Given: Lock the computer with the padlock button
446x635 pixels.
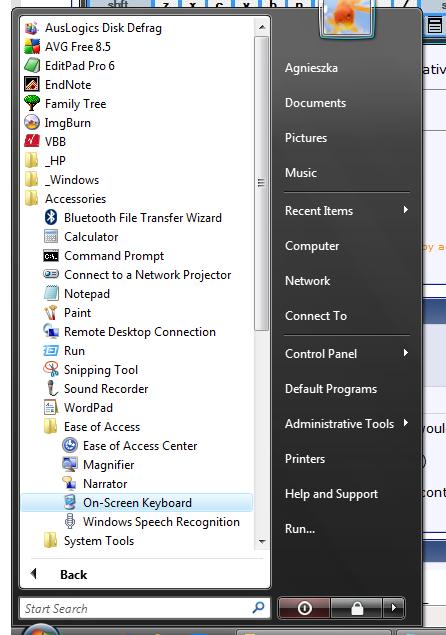Looking at the screenshot, I should point(356,608).
